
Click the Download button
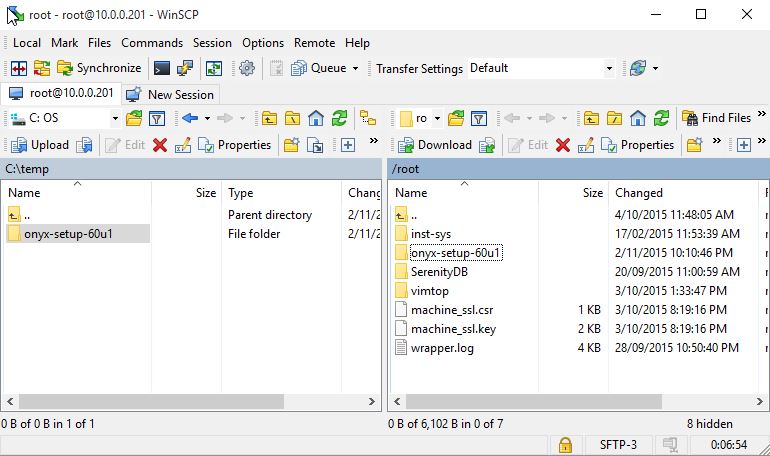435,145
